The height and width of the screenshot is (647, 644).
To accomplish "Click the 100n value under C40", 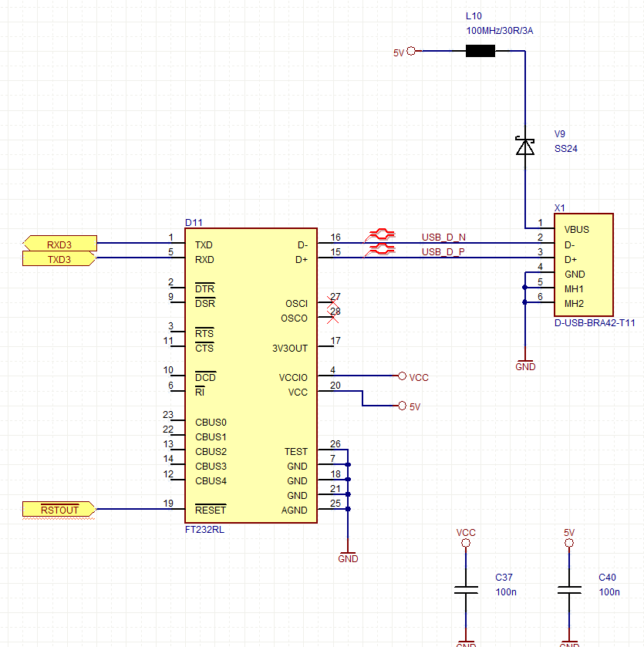I will point(609,592).
